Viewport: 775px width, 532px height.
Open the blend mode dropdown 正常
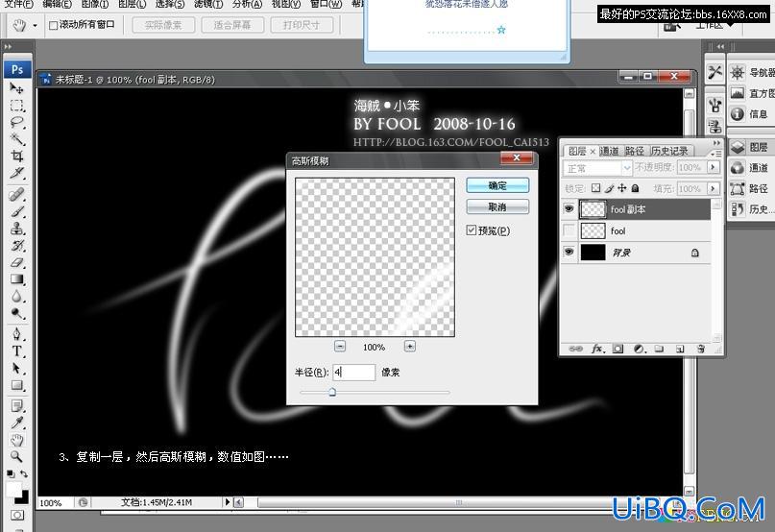click(597, 169)
